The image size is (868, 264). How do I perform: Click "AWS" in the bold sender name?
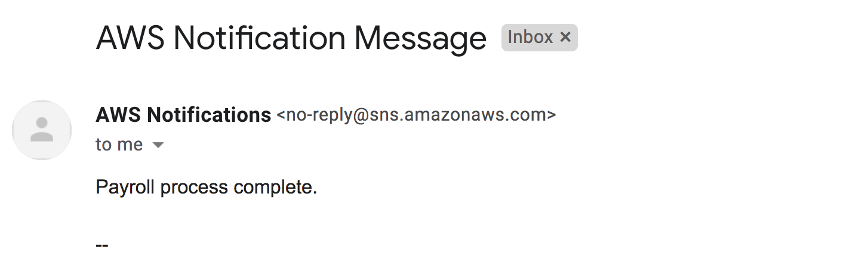[119, 114]
